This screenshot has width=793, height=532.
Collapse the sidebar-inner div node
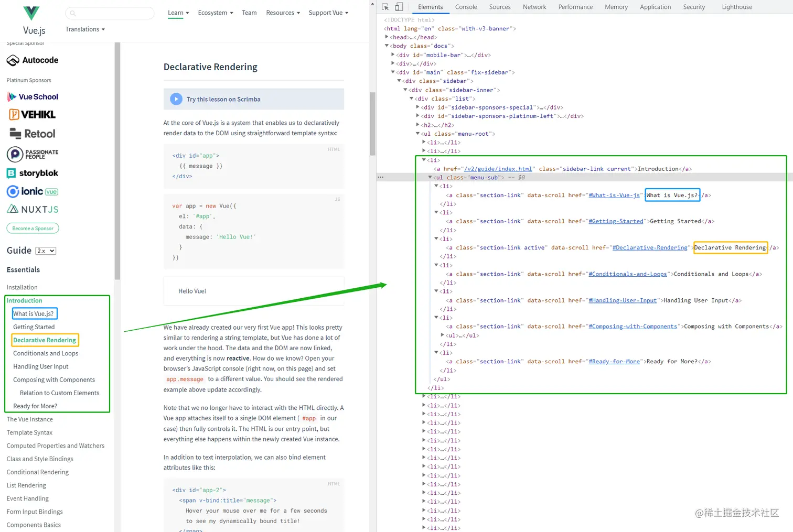[405, 90]
